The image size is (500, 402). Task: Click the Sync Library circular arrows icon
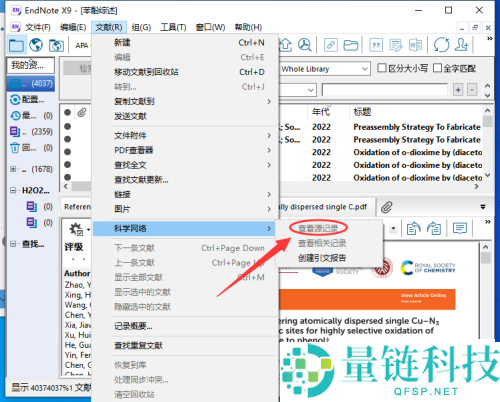441,45
